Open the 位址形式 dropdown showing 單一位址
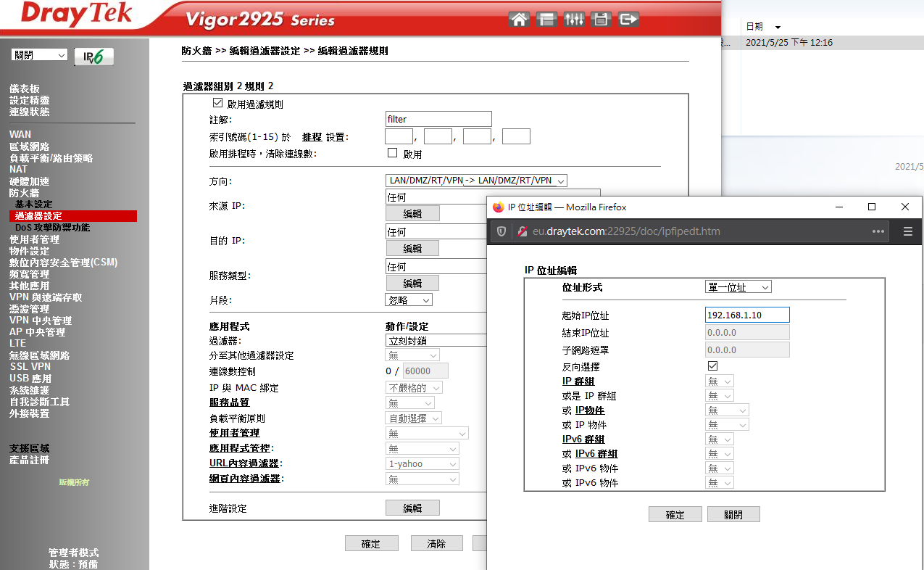The width and height of the screenshot is (924, 570). (x=738, y=287)
